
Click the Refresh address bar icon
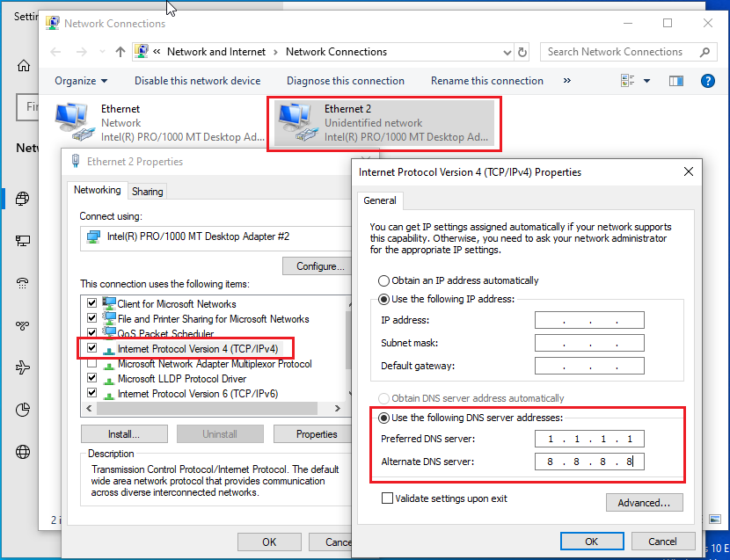[x=522, y=52]
